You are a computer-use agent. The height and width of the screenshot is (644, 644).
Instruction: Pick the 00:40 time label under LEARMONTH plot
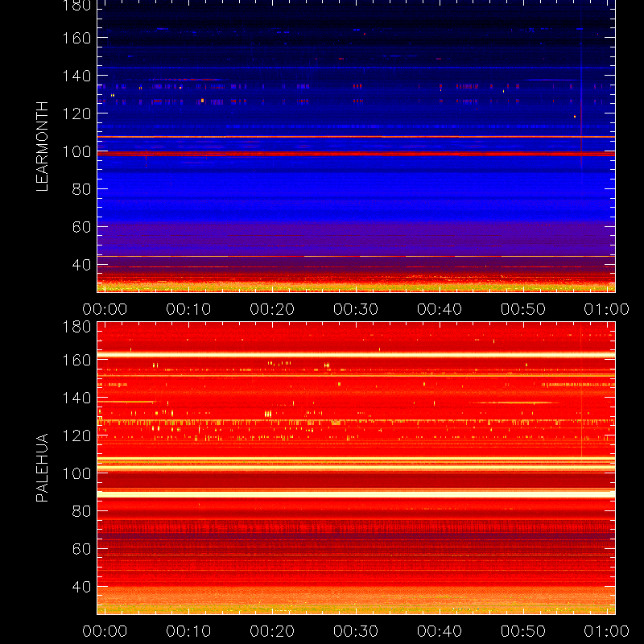click(x=440, y=309)
